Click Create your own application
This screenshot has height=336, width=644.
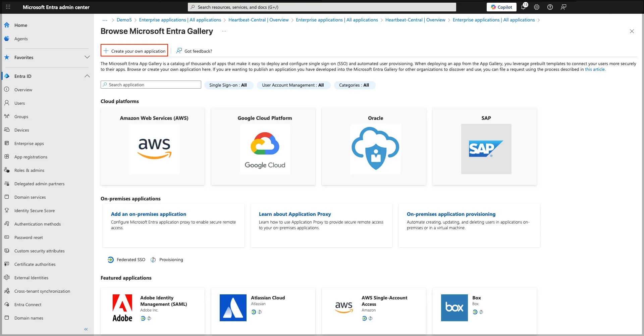click(135, 51)
